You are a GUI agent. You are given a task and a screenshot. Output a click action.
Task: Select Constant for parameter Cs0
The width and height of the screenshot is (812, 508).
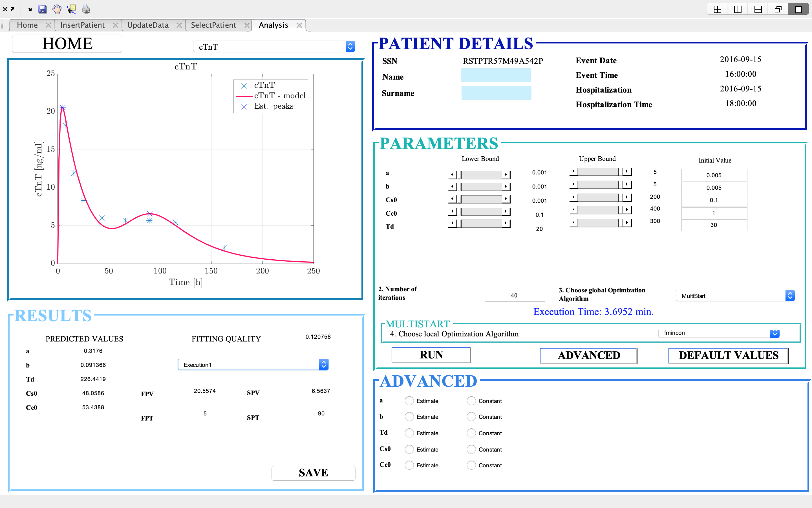tap(471, 449)
